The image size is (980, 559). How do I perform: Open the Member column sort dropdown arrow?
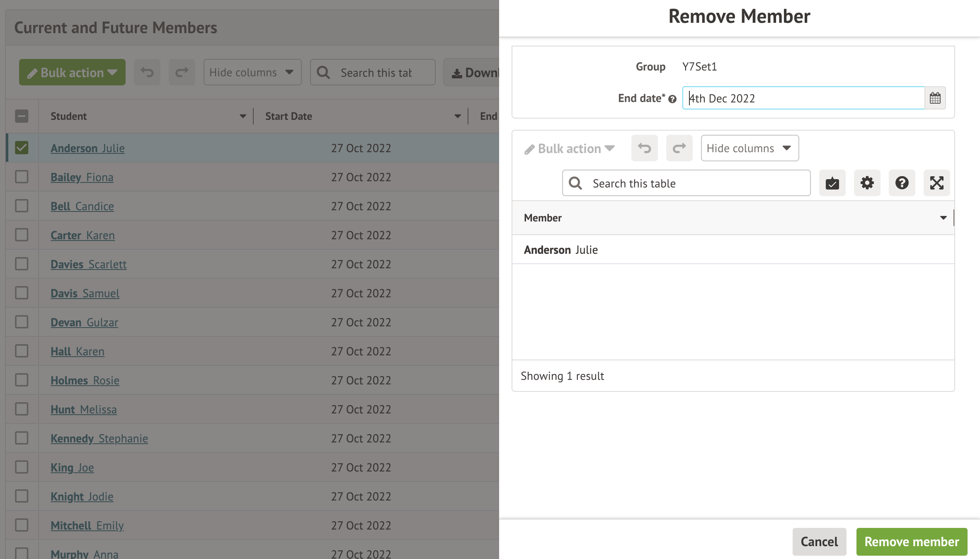(943, 218)
